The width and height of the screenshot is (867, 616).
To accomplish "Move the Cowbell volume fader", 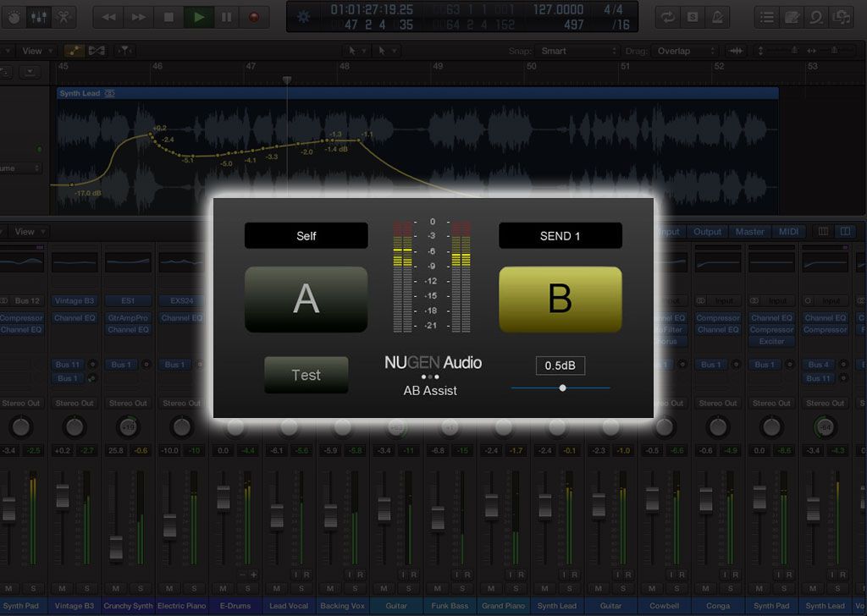I will (653, 498).
